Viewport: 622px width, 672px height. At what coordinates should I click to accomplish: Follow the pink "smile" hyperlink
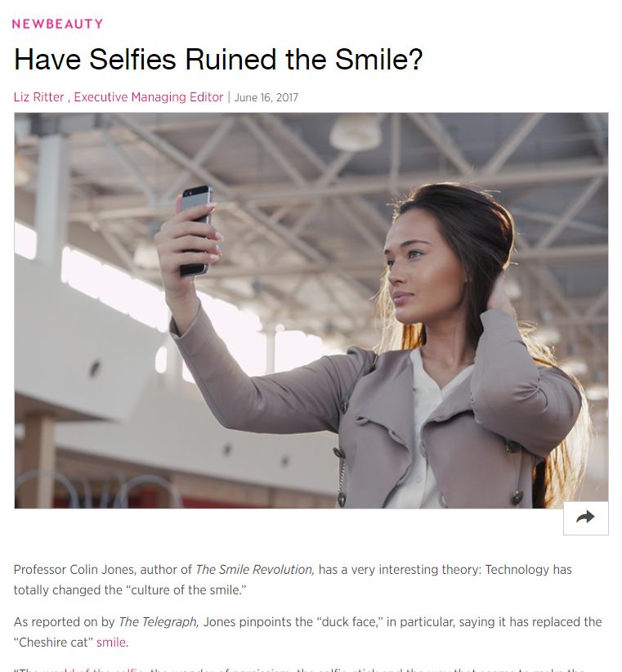pos(111,643)
